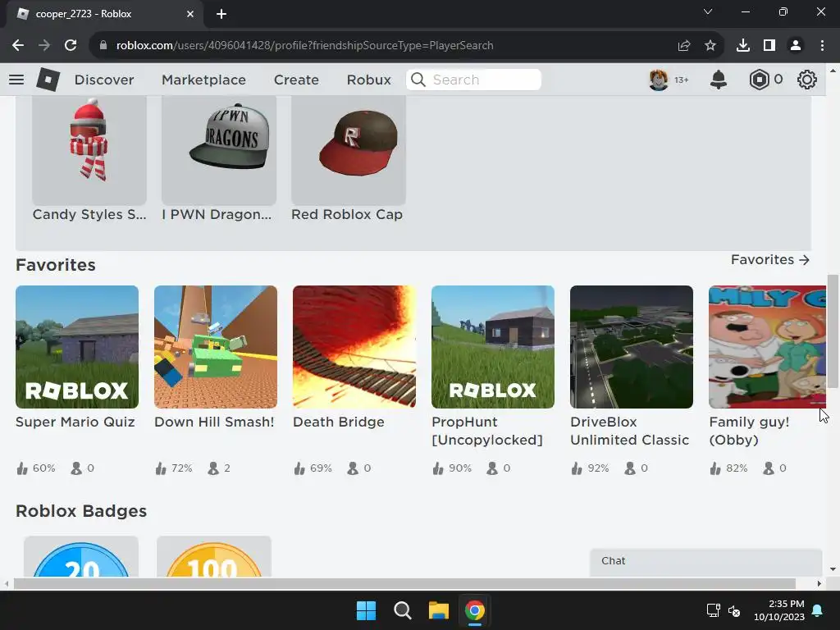840x630 pixels.
Task: Open the Favorites arrow link
Action: pos(769,260)
